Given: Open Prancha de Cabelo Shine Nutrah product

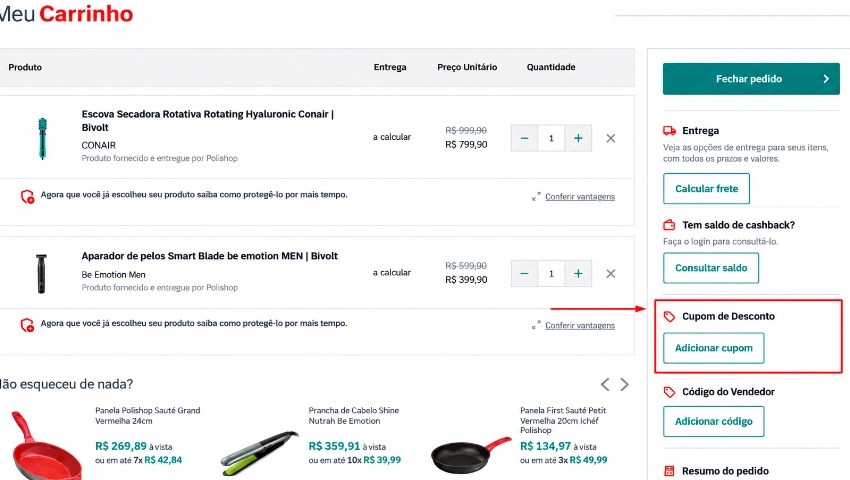Looking at the screenshot, I should point(353,415).
